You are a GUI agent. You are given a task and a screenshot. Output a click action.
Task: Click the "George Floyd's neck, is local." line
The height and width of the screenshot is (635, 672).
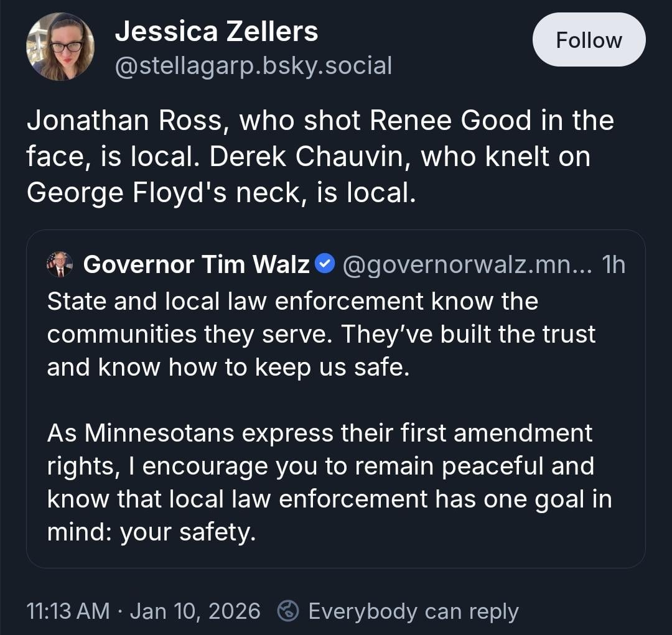coord(220,193)
